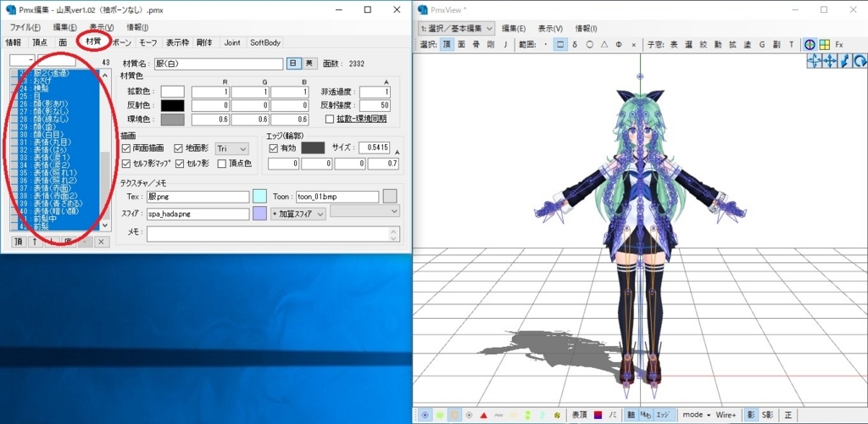Choose the box range selection tool

[x=560, y=44]
